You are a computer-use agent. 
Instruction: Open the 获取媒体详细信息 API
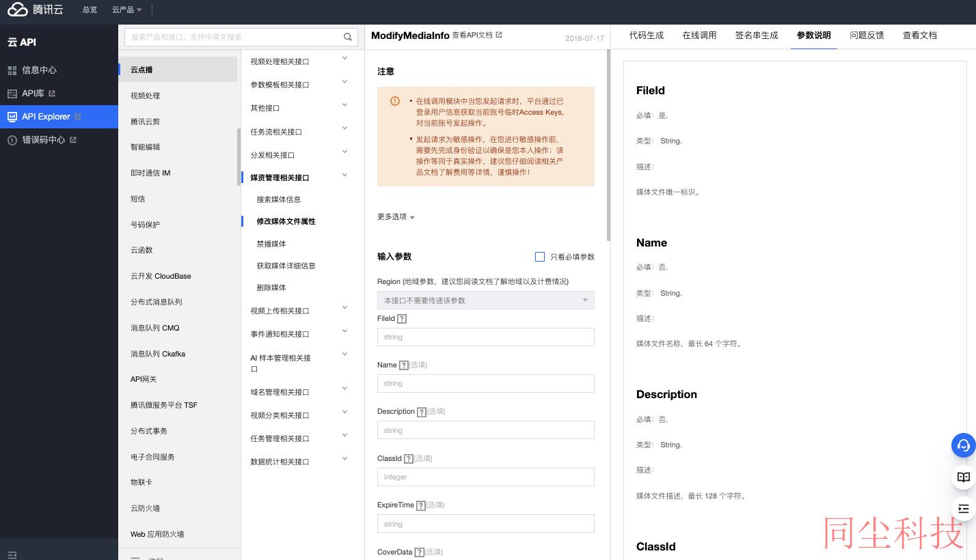pos(286,266)
